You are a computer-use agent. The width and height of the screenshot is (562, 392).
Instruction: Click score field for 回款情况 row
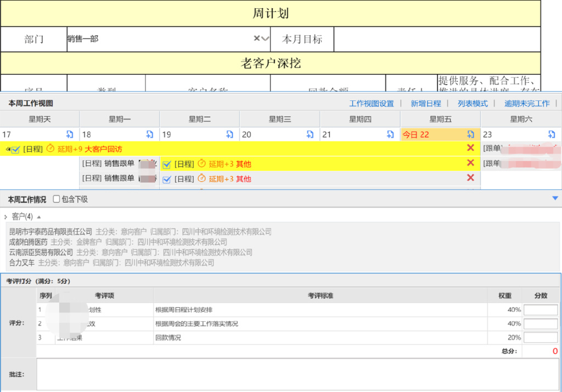click(x=540, y=338)
